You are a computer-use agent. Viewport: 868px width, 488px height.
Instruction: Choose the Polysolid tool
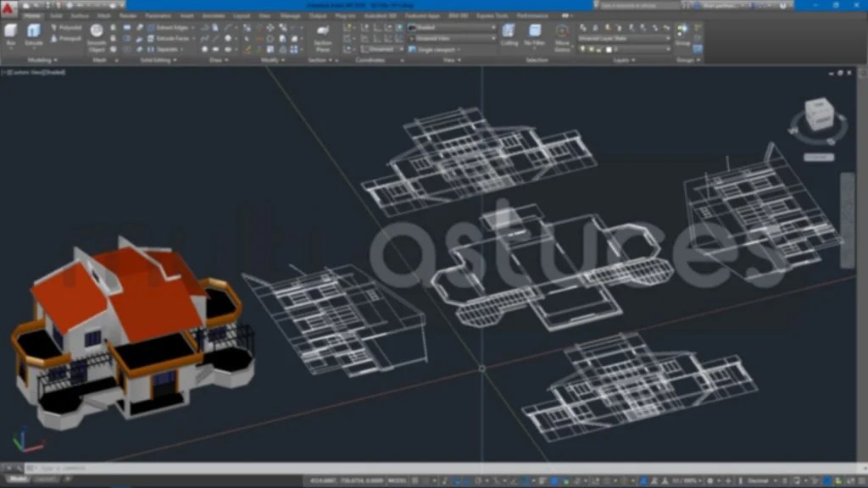(x=66, y=27)
